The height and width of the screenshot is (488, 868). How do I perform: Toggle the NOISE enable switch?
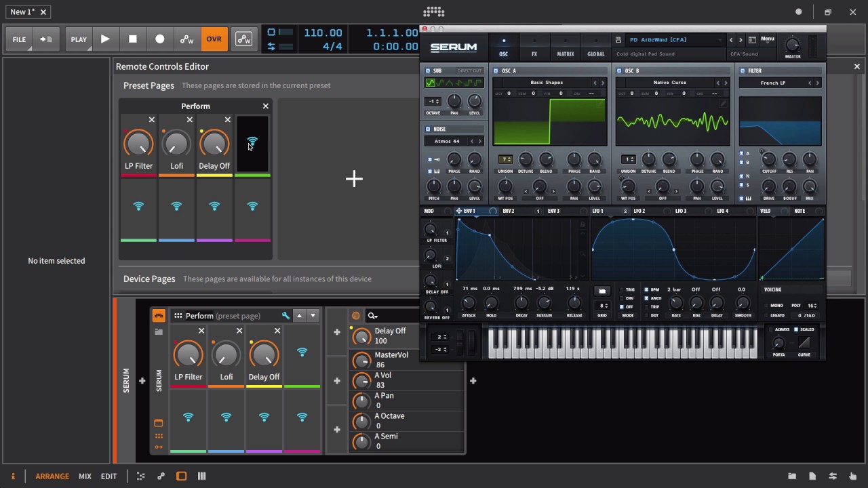[x=428, y=129]
